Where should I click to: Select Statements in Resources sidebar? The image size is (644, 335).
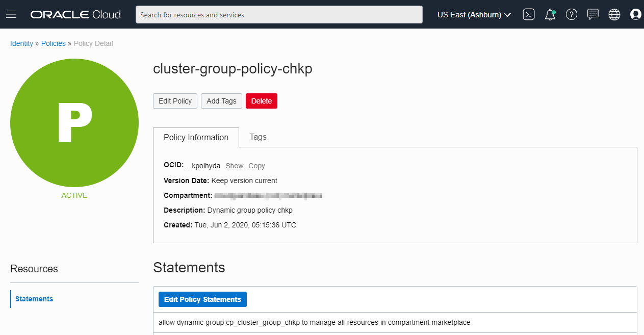click(x=34, y=299)
